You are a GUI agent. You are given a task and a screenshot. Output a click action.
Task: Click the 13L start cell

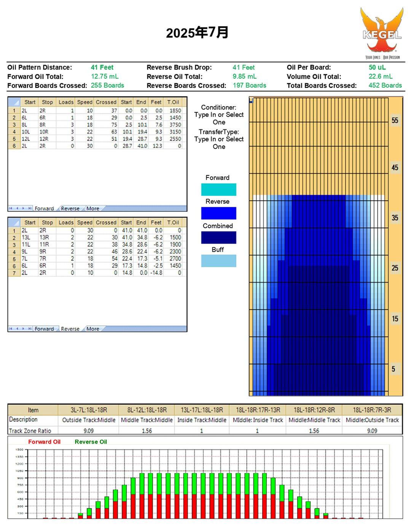(29, 237)
